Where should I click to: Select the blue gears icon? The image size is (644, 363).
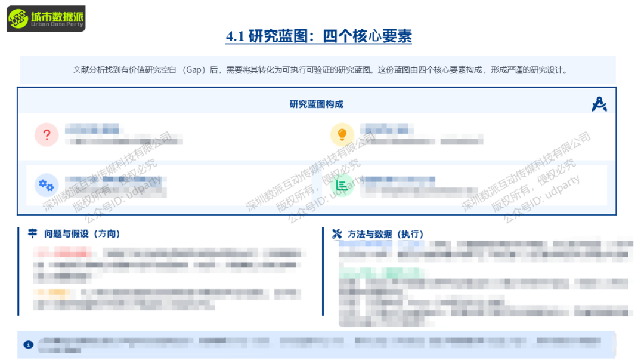(x=46, y=185)
